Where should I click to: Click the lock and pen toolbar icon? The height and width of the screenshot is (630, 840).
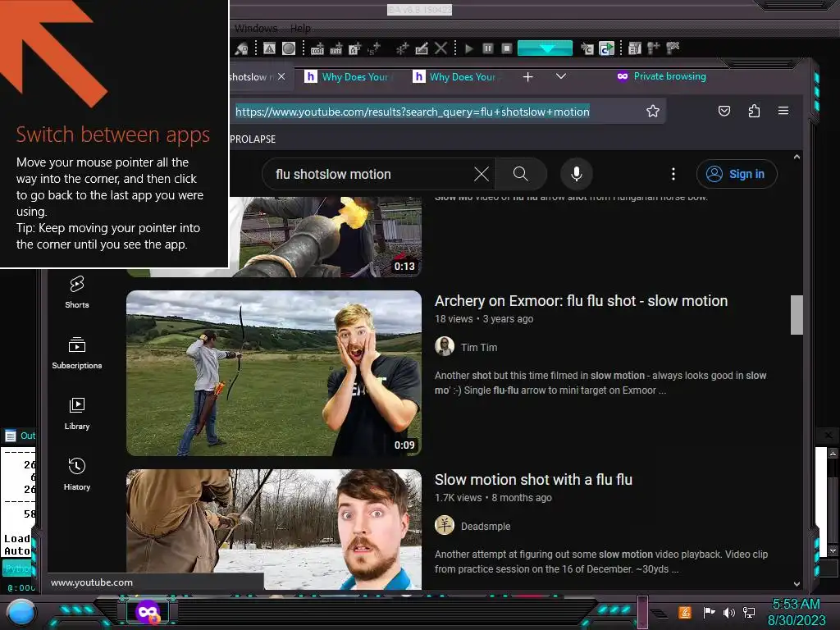242,48
